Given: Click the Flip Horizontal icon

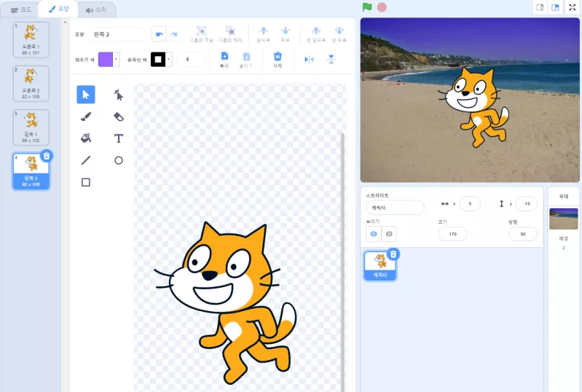Looking at the screenshot, I should click(309, 60).
